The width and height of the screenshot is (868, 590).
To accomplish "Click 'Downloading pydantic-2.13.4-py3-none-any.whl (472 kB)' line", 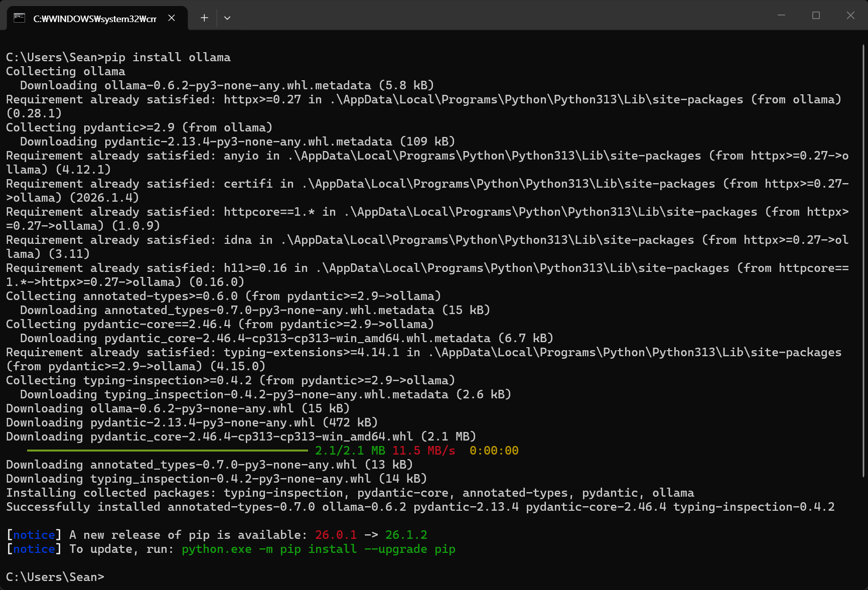I will (192, 422).
